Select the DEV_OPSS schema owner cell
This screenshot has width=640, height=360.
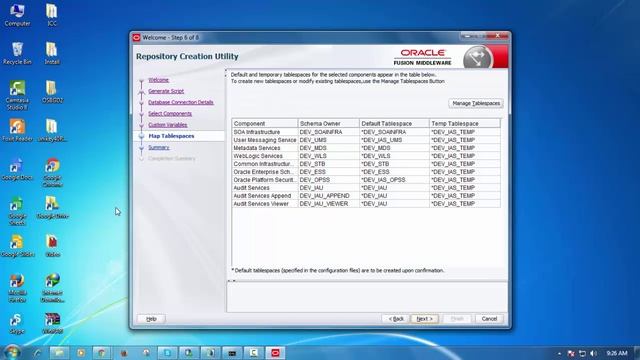[329, 180]
